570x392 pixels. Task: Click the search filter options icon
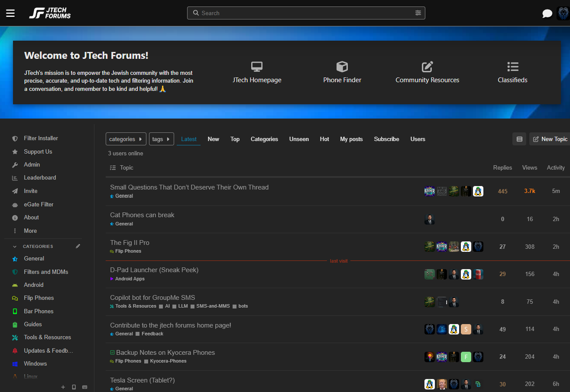(x=418, y=13)
